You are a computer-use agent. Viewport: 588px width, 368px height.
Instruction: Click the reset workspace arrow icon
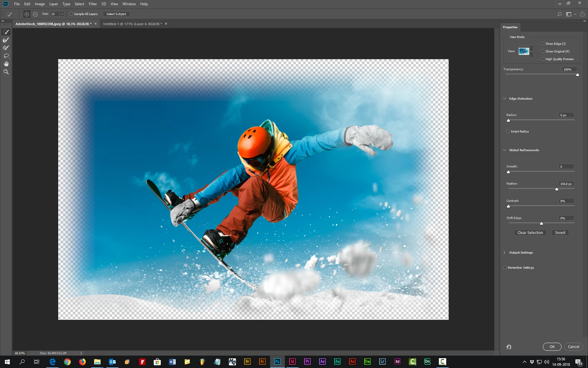(x=509, y=347)
